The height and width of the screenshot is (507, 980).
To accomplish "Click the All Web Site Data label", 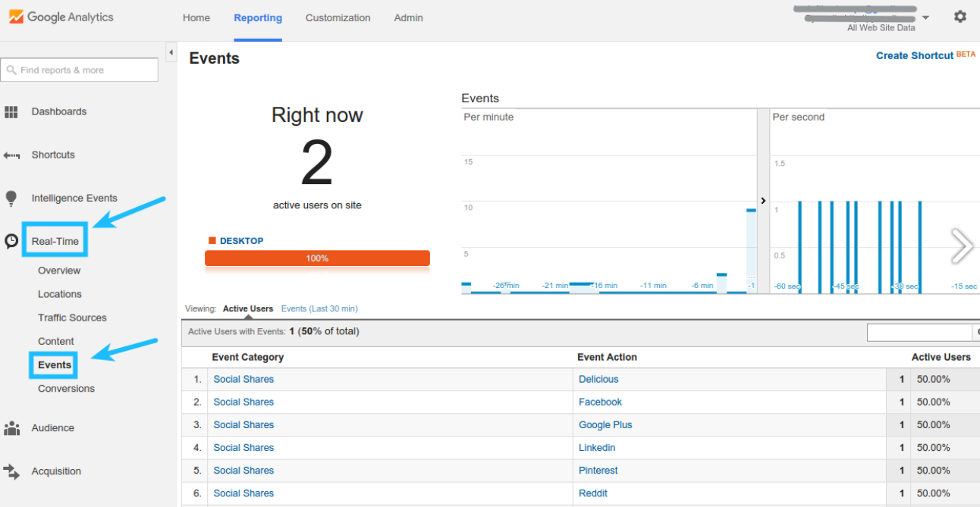I will (x=881, y=28).
